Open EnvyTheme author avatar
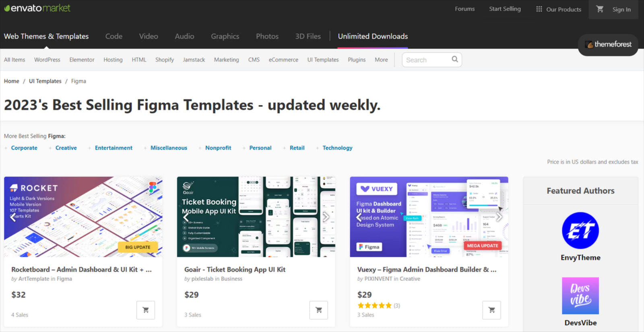This screenshot has width=644, height=332. (580, 231)
